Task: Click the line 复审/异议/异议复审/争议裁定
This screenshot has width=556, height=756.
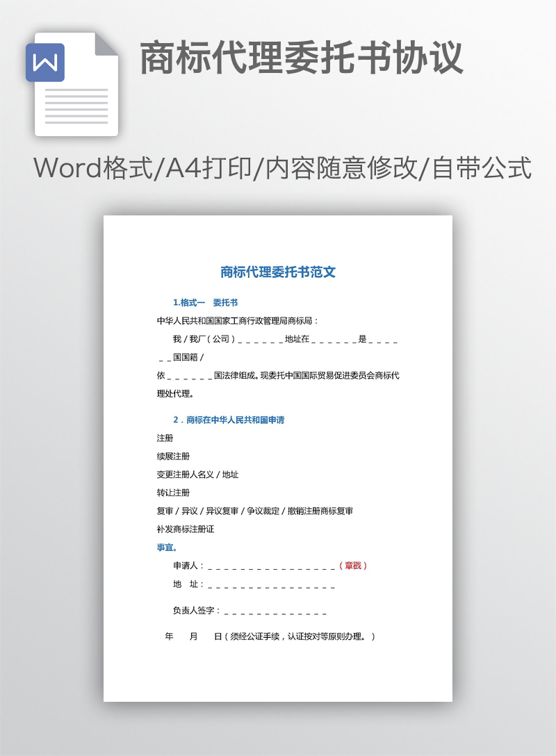Action: (x=254, y=511)
